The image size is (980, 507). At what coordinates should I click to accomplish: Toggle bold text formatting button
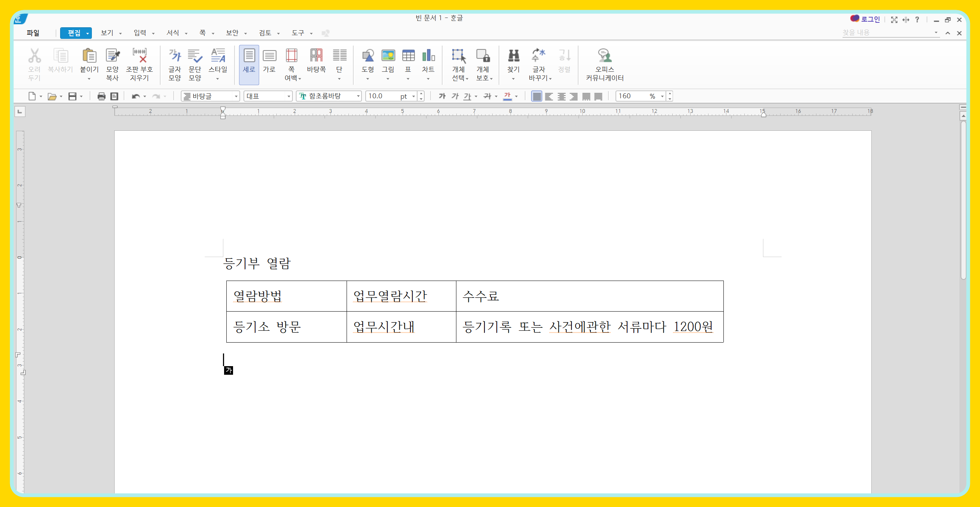(x=442, y=96)
